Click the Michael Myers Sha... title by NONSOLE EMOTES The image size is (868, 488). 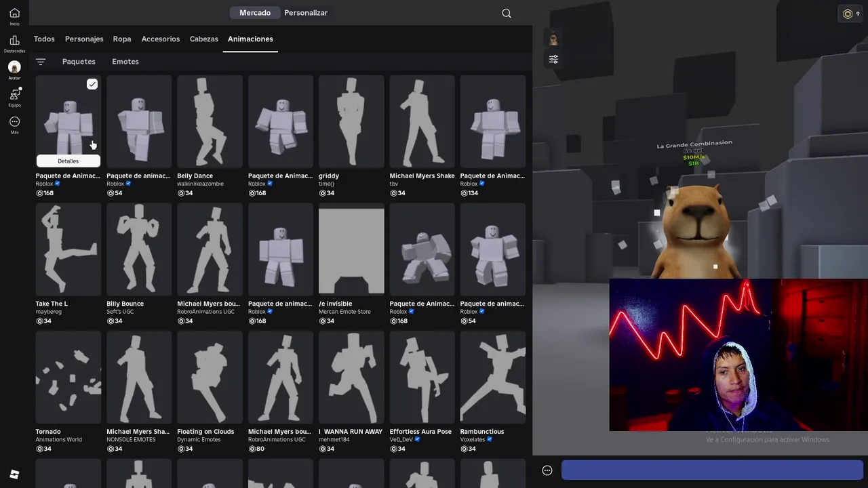point(138,432)
